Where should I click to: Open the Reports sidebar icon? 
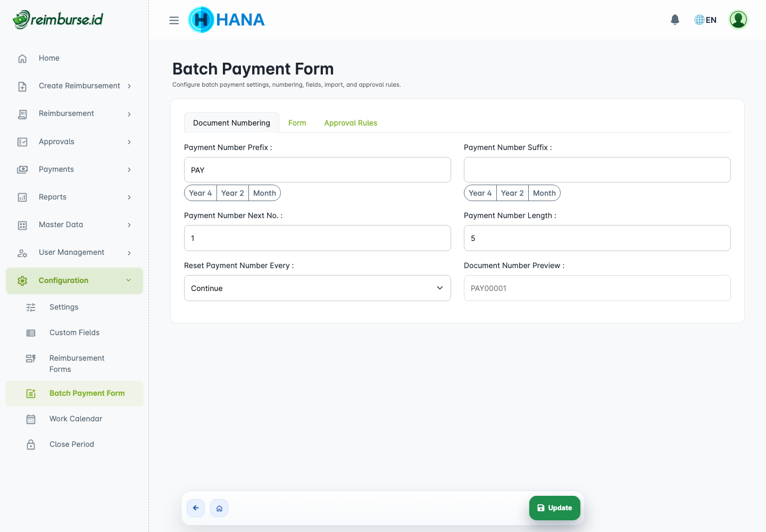[x=22, y=197]
